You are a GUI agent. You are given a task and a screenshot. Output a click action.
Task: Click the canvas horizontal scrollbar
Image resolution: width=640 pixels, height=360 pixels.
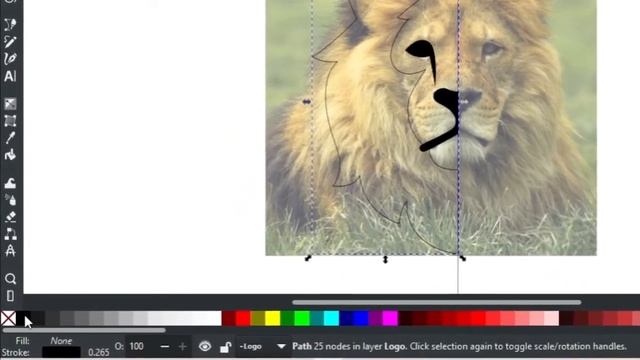point(436,302)
